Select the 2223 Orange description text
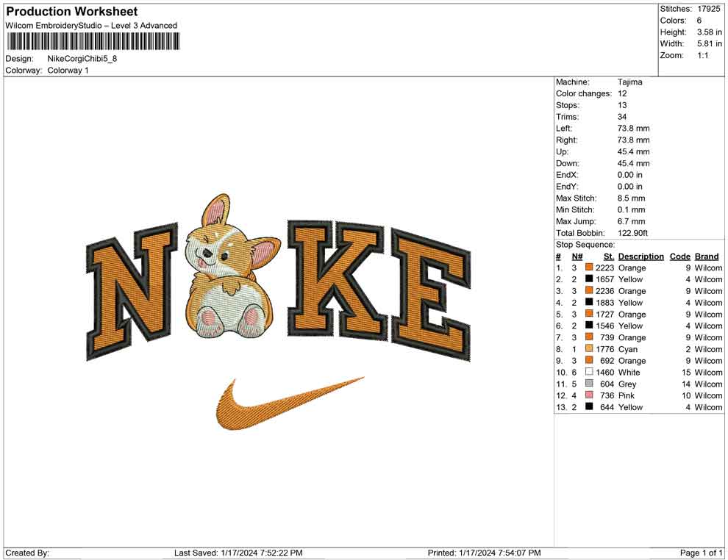 632,268
